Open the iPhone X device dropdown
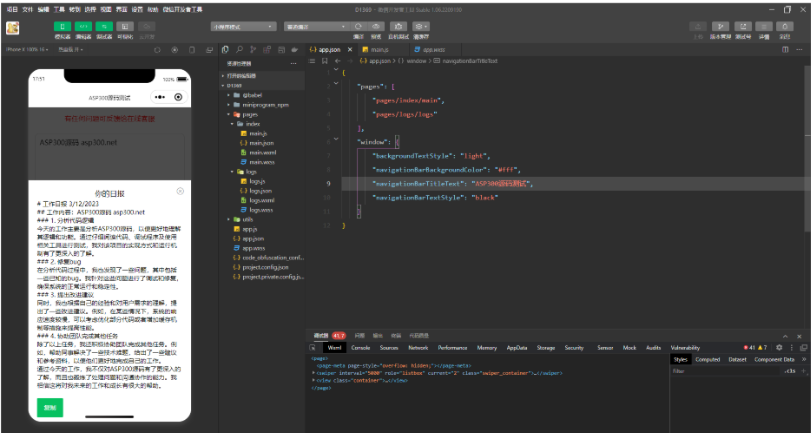Viewport: 811px width, 433px height. 28,48
